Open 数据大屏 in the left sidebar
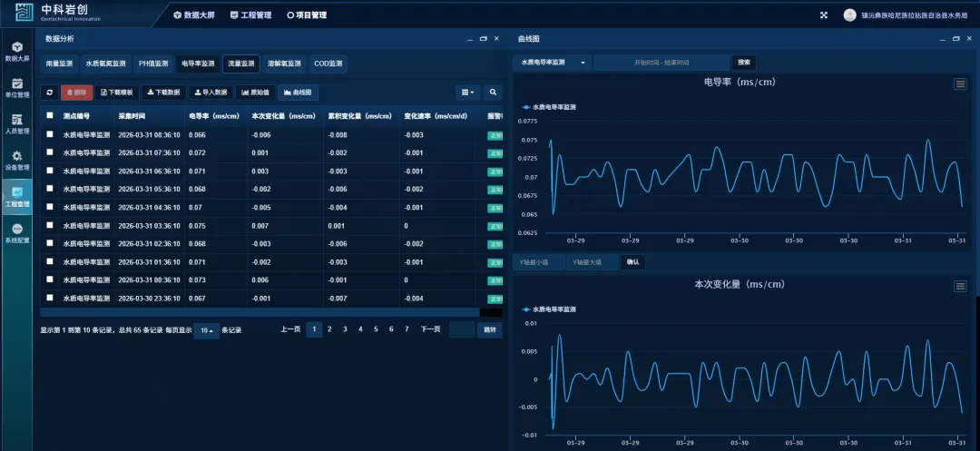 [16, 51]
